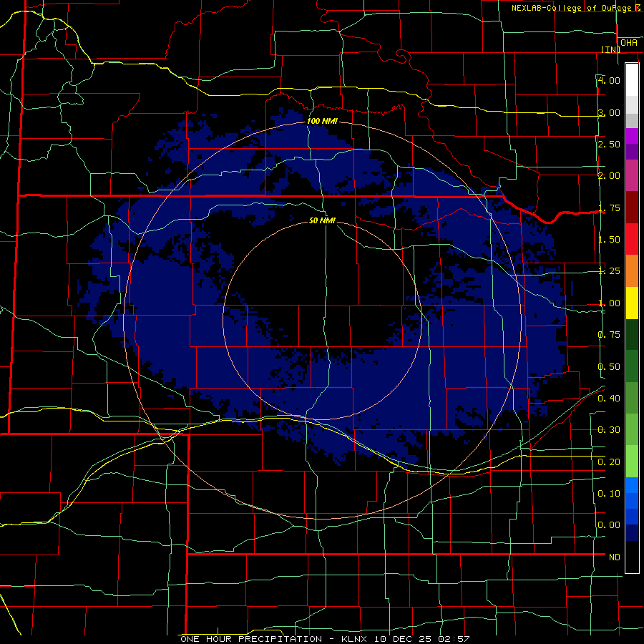Screen dimensions: 644x644
Task: Click the bright red 1.50 legend swatch
Action: pos(632,239)
